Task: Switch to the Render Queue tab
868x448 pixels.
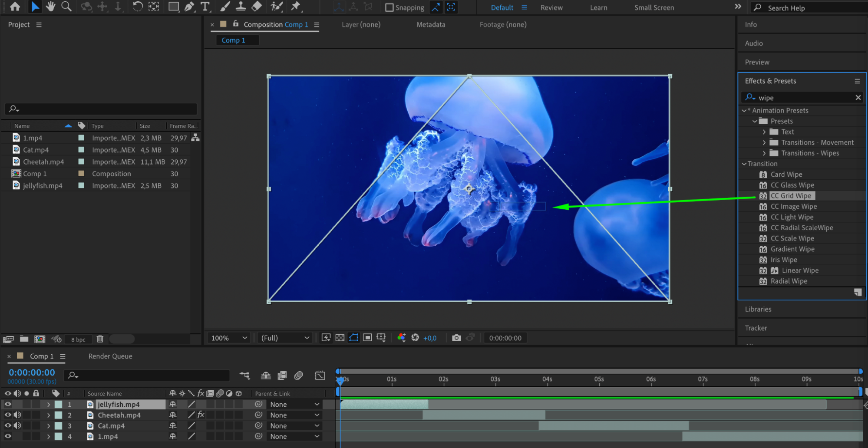Action: pyautogui.click(x=110, y=356)
